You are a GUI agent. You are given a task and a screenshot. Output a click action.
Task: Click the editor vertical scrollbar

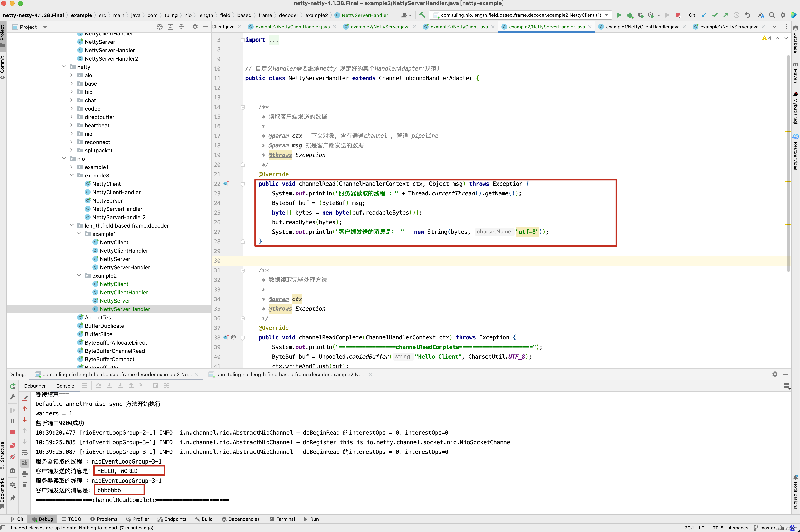pos(788,163)
